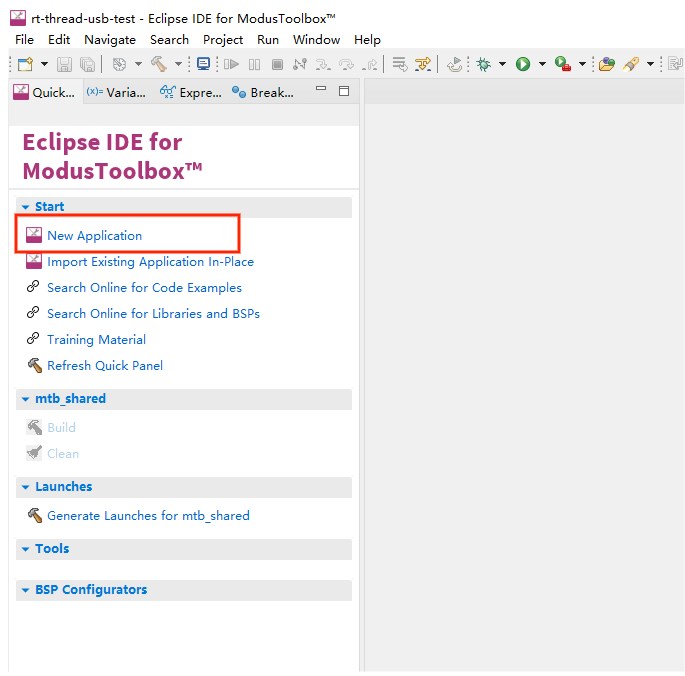Click Refresh Quick Panel link
The width and height of the screenshot is (685, 676).
click(105, 365)
